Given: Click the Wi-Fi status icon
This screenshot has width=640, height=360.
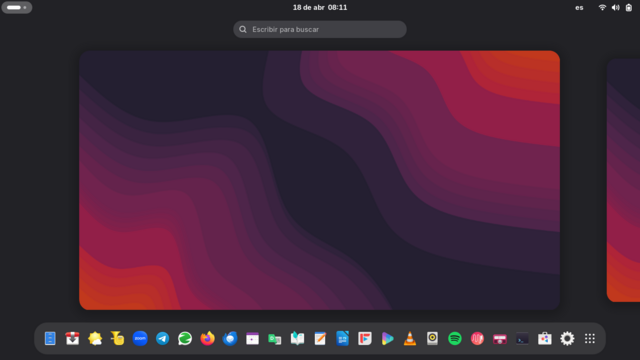Looking at the screenshot, I should [602, 7].
